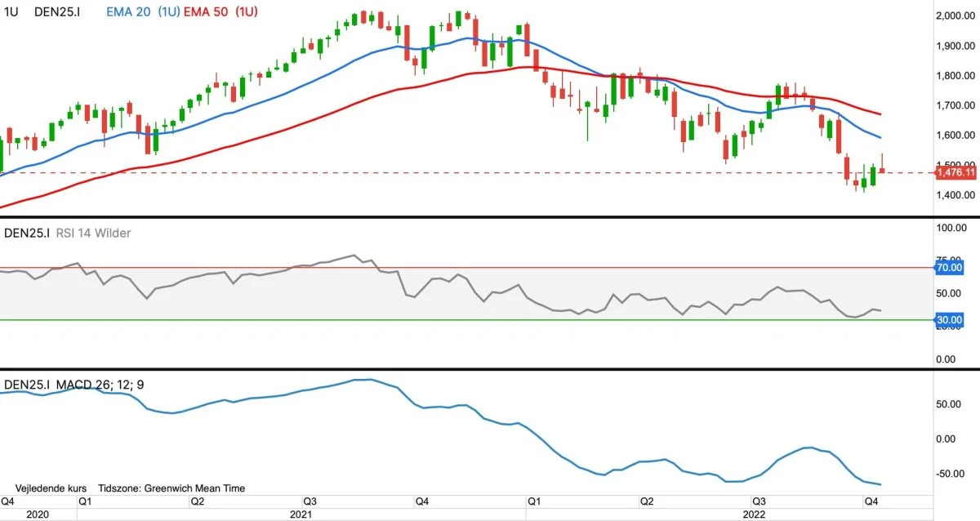Click the Tidszone: Greenwich Mean Time text
Viewport: 980px width, 521px height.
point(171,488)
